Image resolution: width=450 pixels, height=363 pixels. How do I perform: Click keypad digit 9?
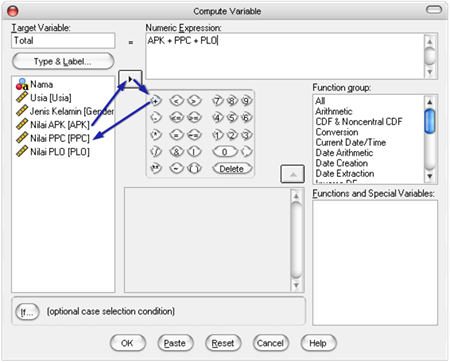pos(246,100)
